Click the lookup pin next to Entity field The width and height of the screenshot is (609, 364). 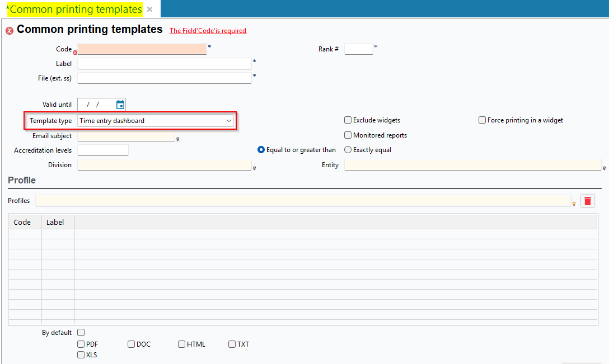click(604, 168)
